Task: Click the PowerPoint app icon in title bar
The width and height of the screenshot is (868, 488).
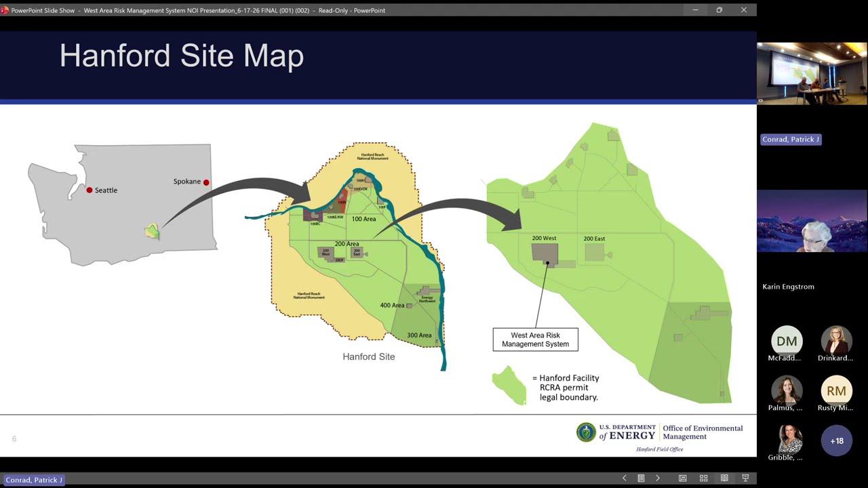Action: (5, 10)
